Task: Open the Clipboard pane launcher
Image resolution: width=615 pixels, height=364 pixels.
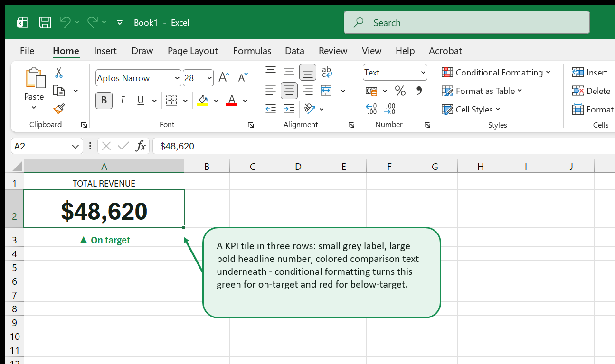Action: point(84,125)
